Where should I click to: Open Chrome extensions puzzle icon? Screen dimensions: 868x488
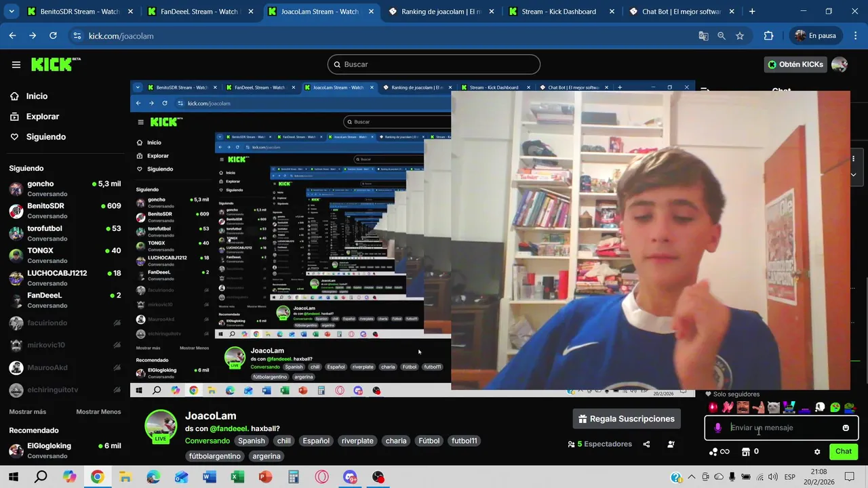click(x=768, y=36)
